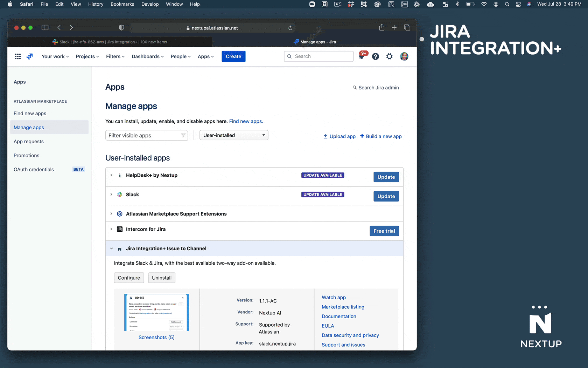Click the Safari share icon
This screenshot has width=588, height=368.
point(382,27)
